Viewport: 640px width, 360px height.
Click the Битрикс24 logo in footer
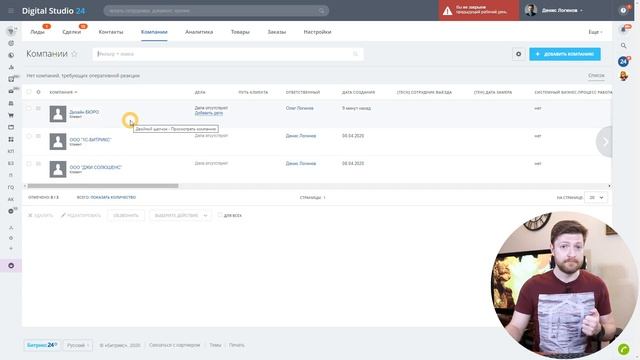click(42, 345)
